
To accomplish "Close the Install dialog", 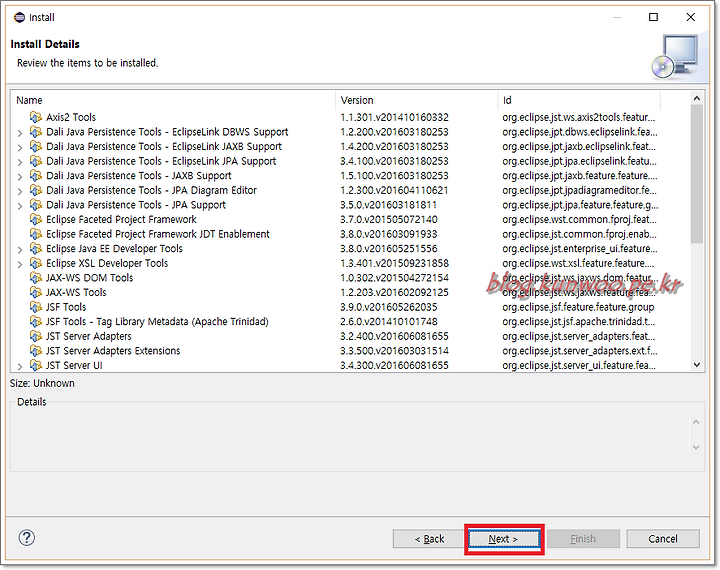I will 691,17.
